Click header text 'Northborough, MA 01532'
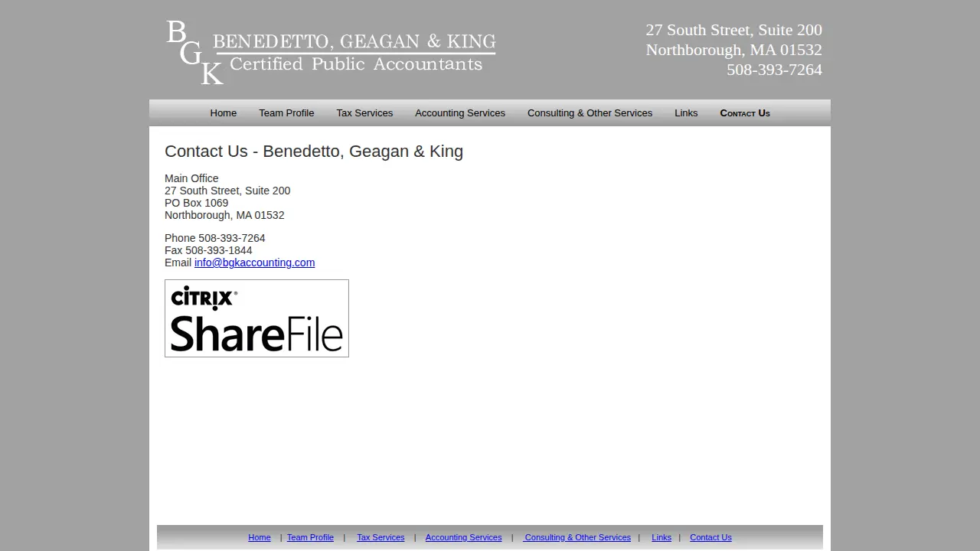The image size is (980, 551). click(x=733, y=50)
